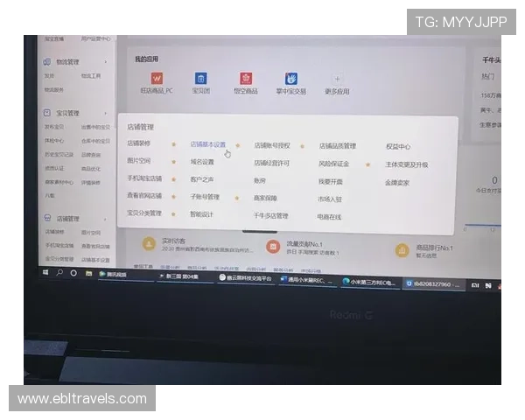Open the 掌中宝交易 app icon
This screenshot has height=420, width=525.
(291, 79)
